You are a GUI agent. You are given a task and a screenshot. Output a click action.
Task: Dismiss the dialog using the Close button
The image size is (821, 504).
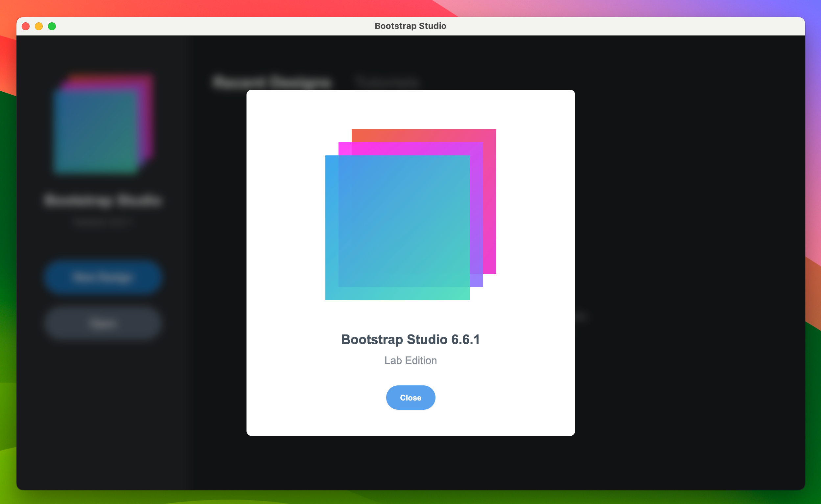[x=410, y=397]
